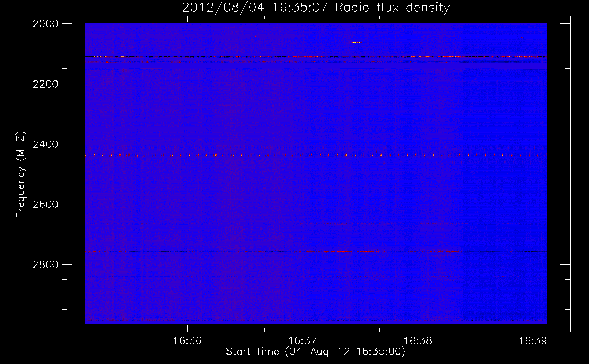Click the 16:39 time tick label
The width and height of the screenshot is (589, 364).
[533, 341]
